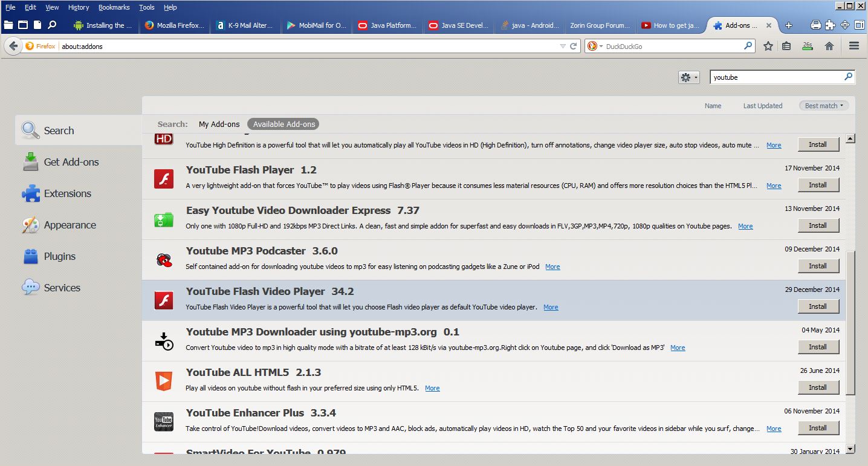Open the hamburger menu icon
The width and height of the screenshot is (868, 466).
(854, 46)
